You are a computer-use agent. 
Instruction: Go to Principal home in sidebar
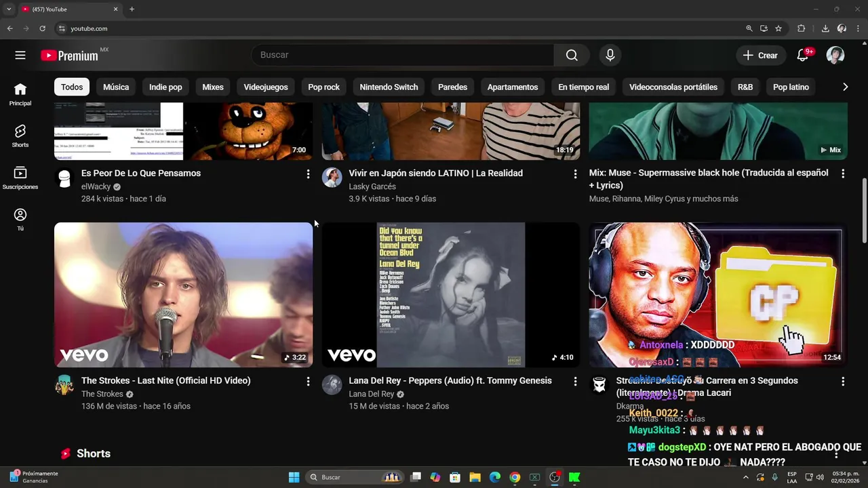20,94
